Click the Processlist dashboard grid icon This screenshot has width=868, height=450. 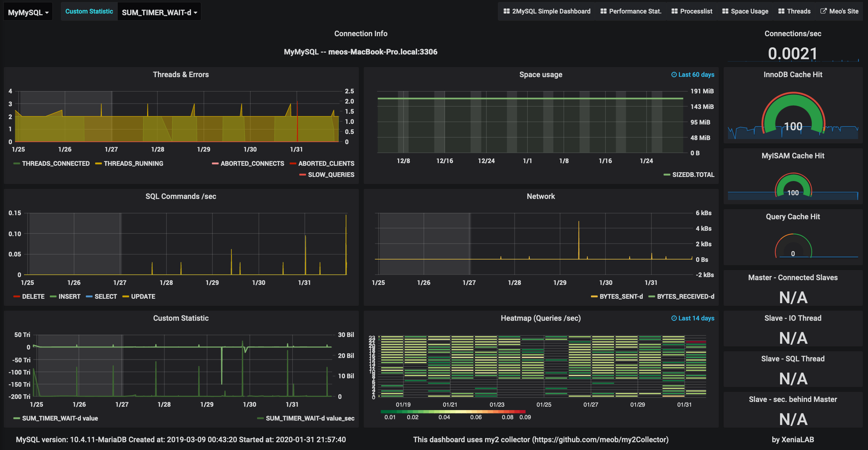(x=675, y=11)
